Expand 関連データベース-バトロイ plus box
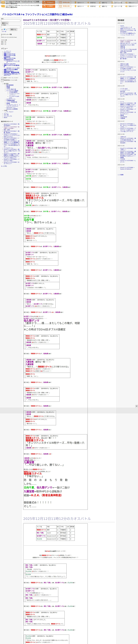Screen dimensions: 138x644 pyautogui.click(x=2, y=78)
